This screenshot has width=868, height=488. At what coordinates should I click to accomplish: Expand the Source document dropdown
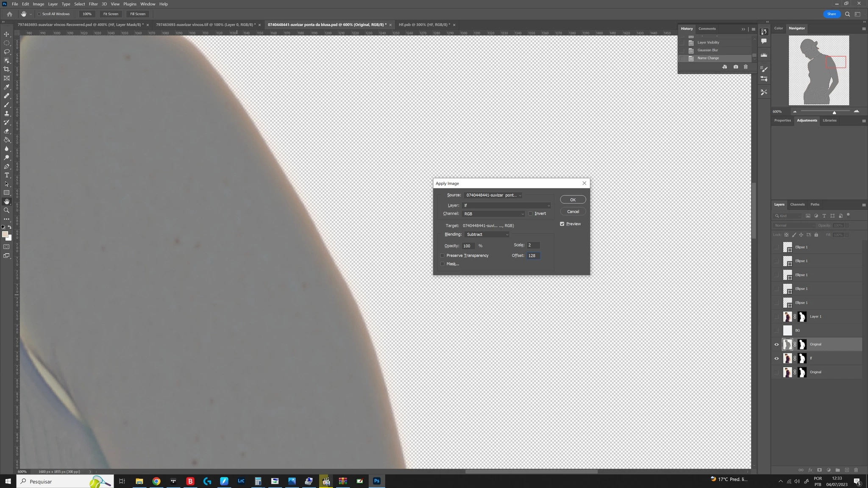(x=493, y=195)
